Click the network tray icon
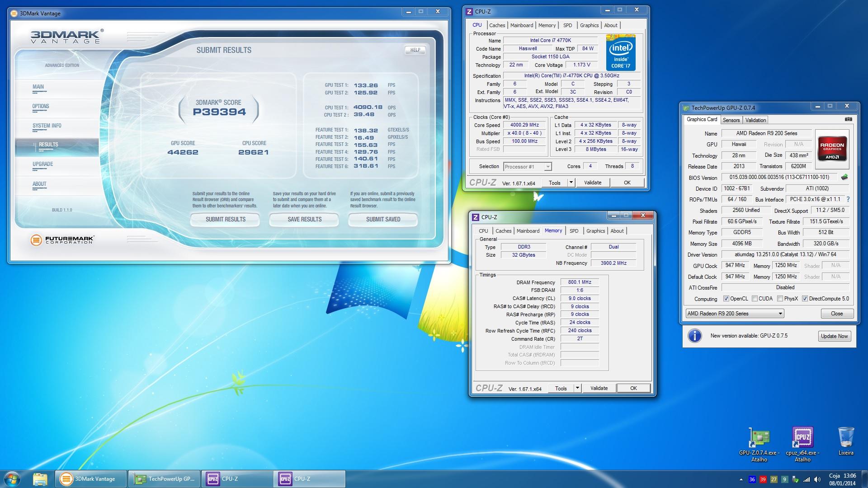The height and width of the screenshot is (488, 868). [x=806, y=479]
